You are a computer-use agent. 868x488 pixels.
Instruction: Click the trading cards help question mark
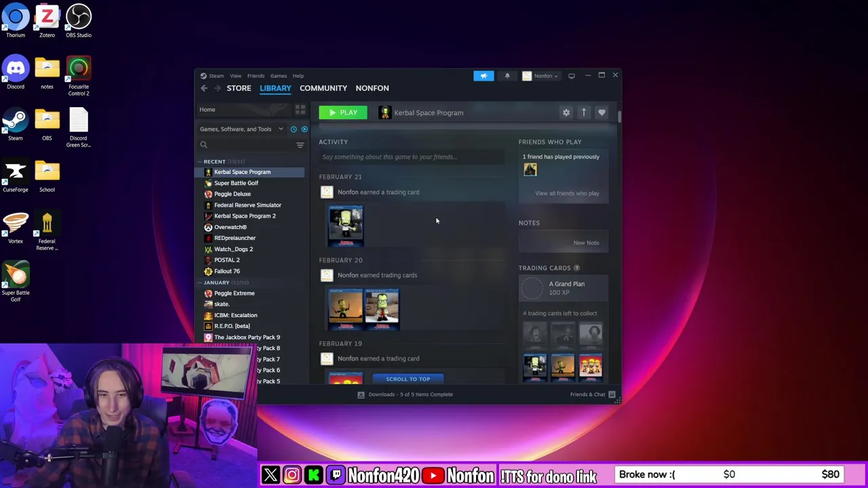point(576,268)
